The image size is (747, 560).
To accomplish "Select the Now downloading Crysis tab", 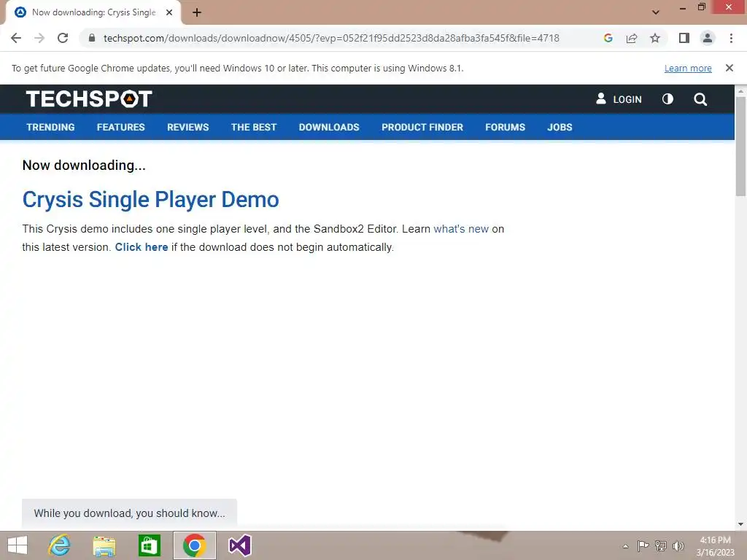I will point(93,13).
